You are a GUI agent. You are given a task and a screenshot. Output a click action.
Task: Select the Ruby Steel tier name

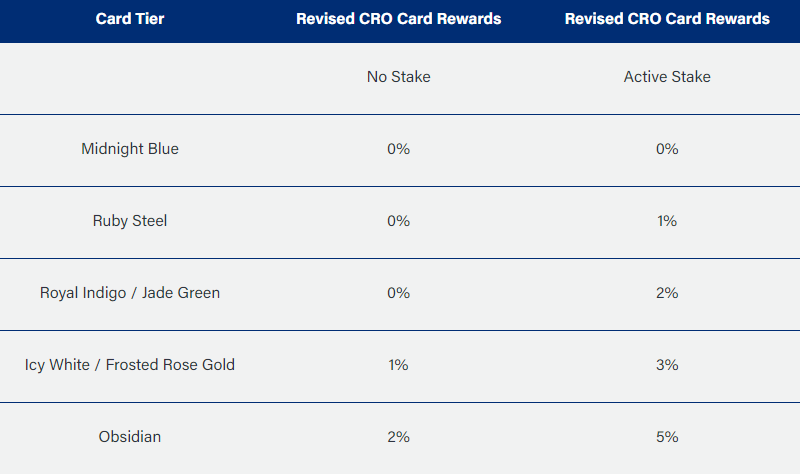click(130, 221)
